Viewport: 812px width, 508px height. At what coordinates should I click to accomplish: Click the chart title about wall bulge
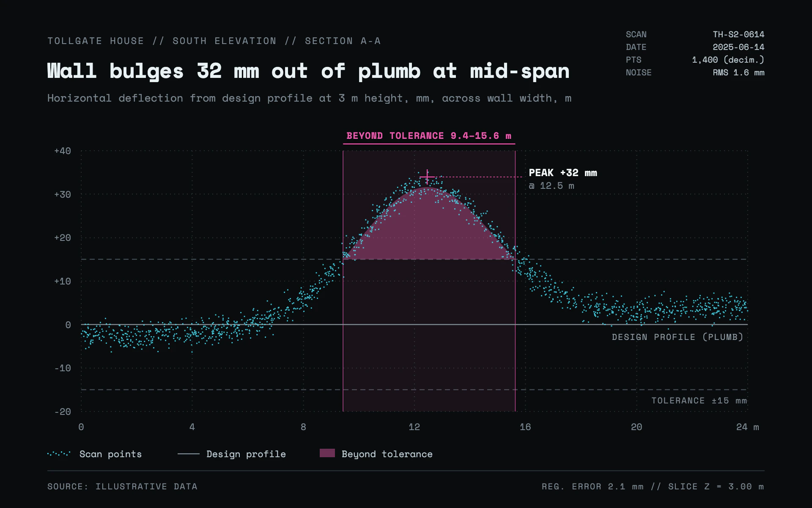pyautogui.click(x=308, y=71)
